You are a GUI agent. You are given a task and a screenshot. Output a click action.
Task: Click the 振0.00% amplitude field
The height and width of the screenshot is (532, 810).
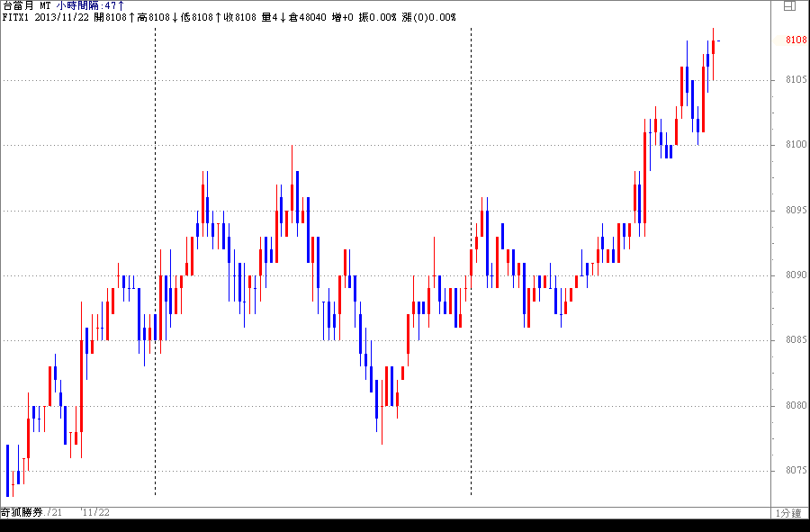pyautogui.click(x=377, y=17)
